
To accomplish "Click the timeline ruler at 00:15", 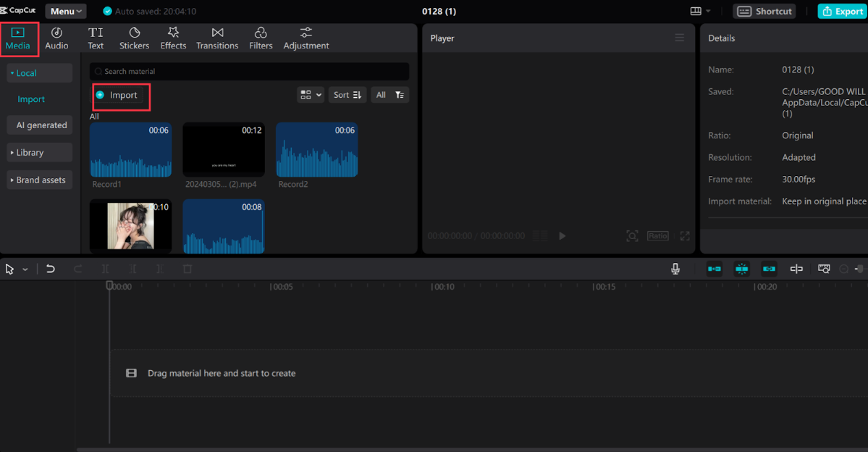I will pyautogui.click(x=604, y=287).
